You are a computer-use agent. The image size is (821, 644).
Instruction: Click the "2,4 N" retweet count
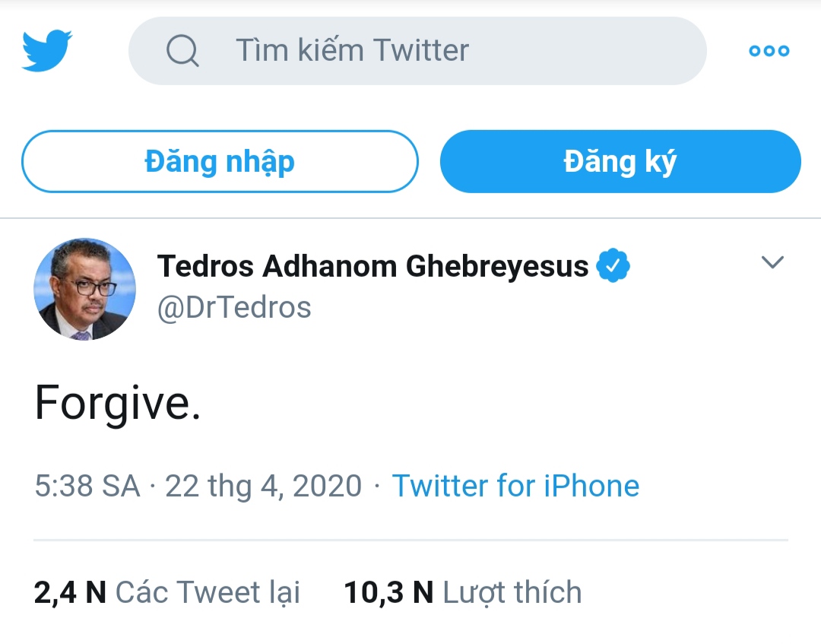tap(70, 592)
